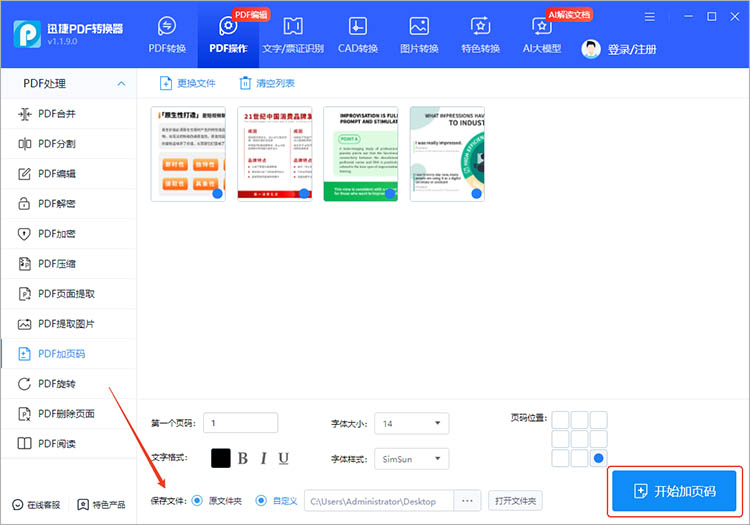Select PDF解密 in the sidebar

point(68,204)
